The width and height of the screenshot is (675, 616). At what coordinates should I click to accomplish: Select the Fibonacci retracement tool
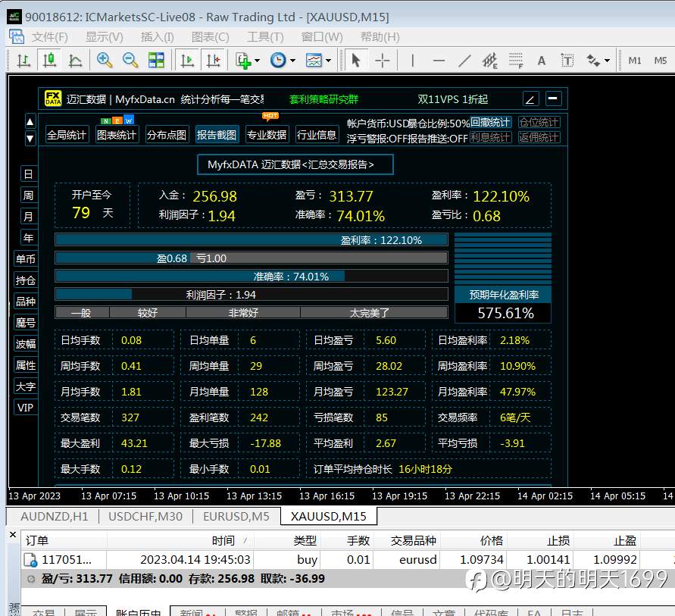click(x=516, y=61)
